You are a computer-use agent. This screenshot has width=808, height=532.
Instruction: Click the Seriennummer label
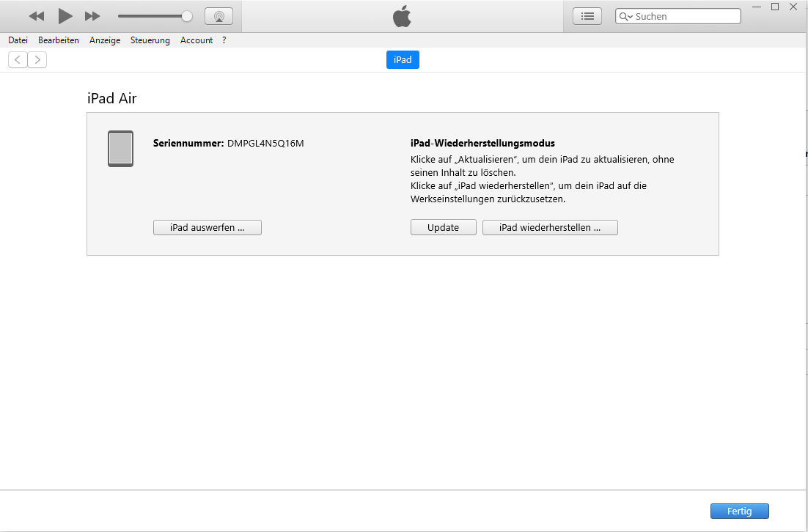[188, 143]
